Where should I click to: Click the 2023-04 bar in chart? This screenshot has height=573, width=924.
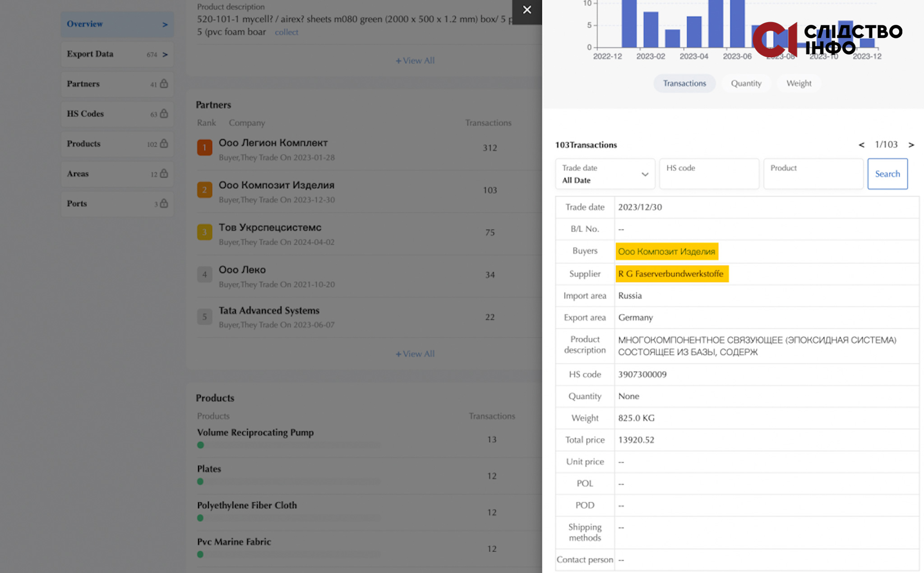pyautogui.click(x=694, y=32)
